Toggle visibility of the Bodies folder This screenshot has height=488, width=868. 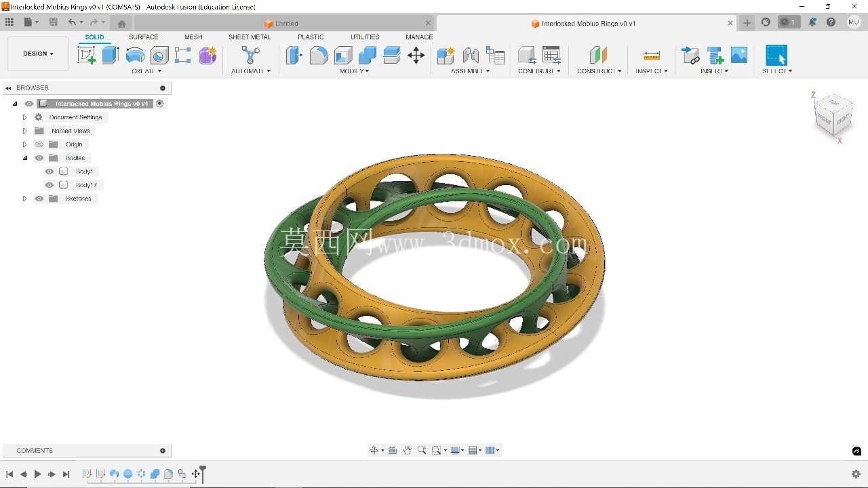pyautogui.click(x=39, y=158)
